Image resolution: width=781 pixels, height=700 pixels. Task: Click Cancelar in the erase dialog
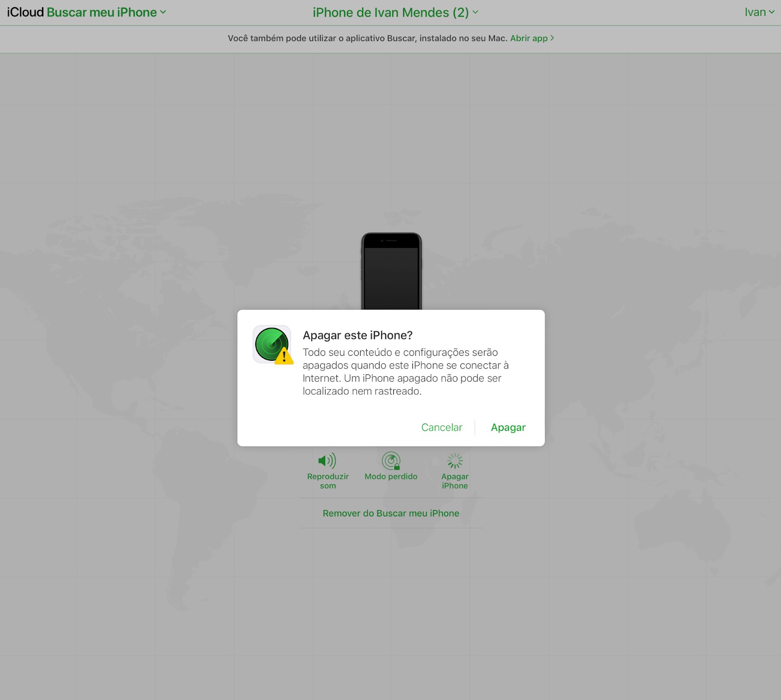point(442,427)
